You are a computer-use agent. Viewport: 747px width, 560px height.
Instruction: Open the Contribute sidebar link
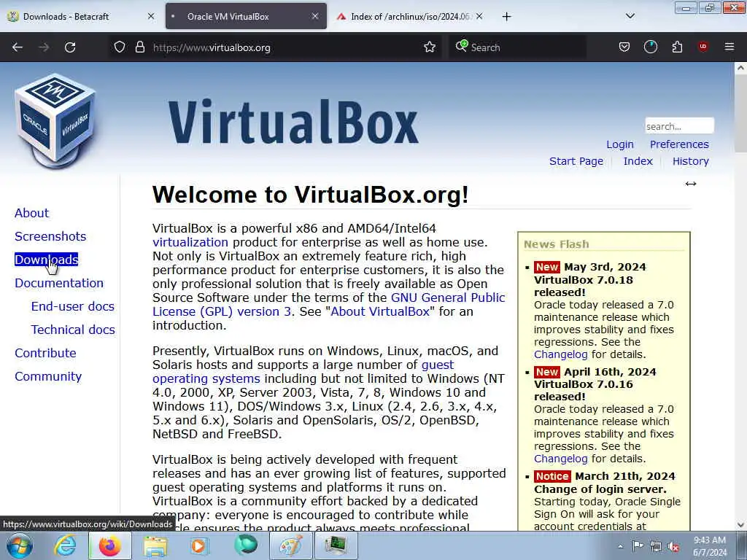click(45, 353)
